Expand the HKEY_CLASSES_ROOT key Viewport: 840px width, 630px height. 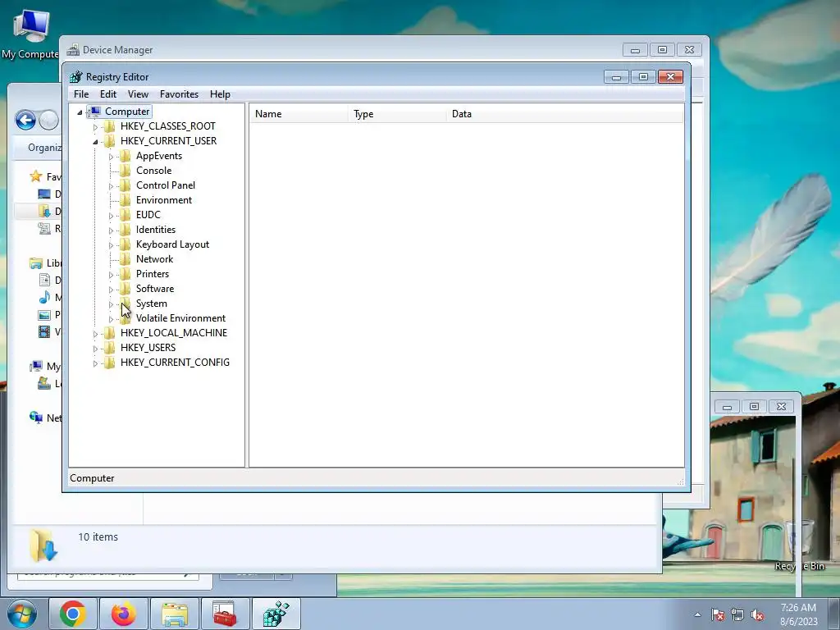95,127
